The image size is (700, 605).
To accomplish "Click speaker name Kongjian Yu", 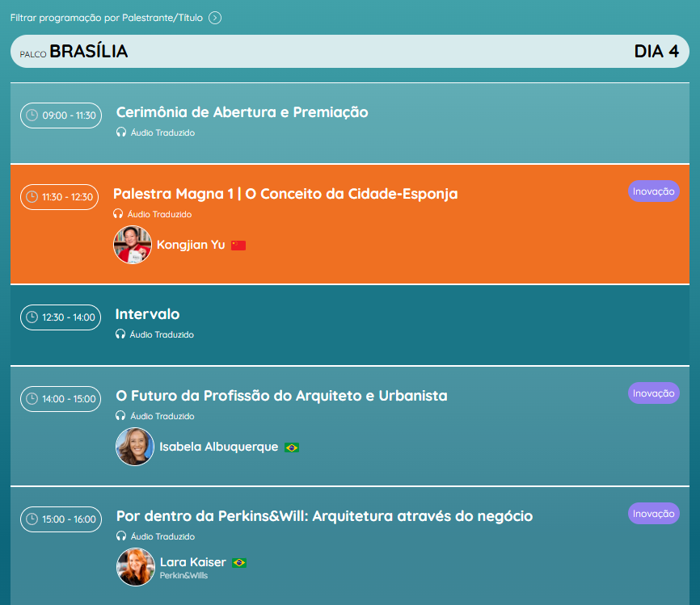I will point(191,245).
